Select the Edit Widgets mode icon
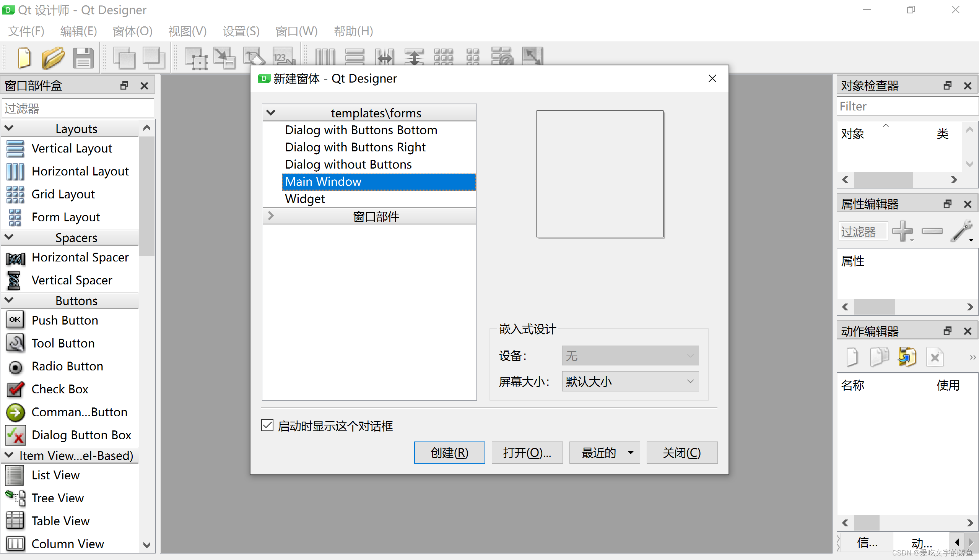 click(196, 58)
